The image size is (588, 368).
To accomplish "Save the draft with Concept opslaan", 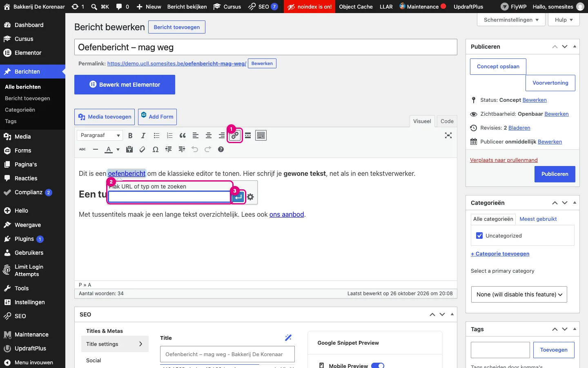I will pos(498,67).
